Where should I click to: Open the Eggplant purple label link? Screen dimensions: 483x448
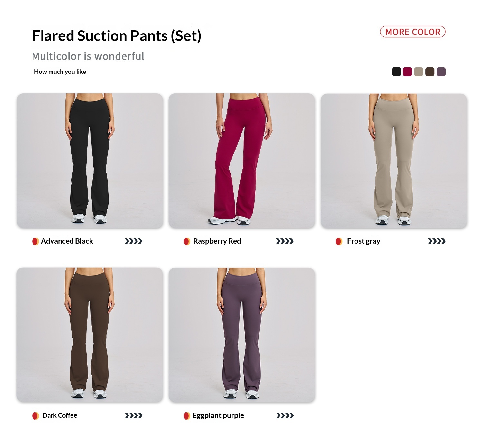(x=218, y=416)
